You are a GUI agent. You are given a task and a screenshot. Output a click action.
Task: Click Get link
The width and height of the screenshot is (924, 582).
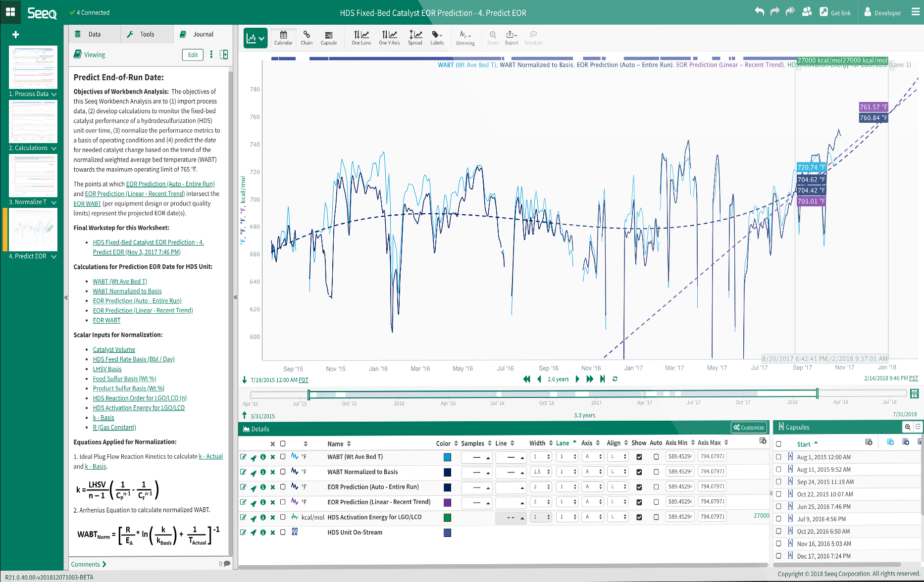coord(835,12)
